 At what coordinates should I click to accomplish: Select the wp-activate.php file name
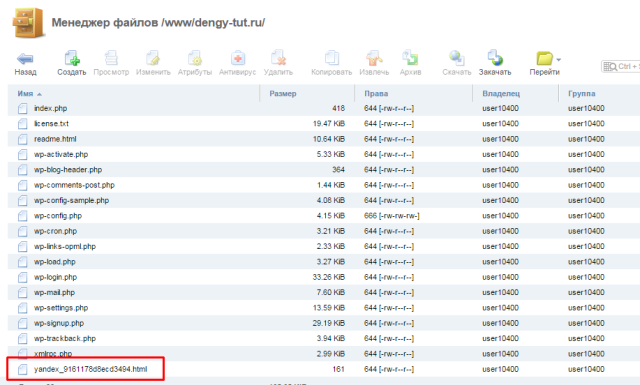tap(61, 154)
